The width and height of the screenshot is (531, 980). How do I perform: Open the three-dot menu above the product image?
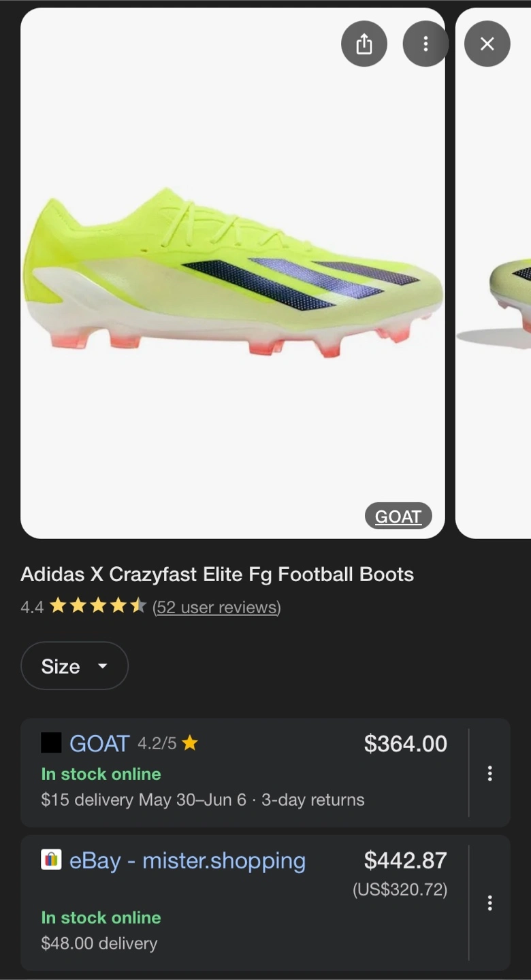coord(425,44)
